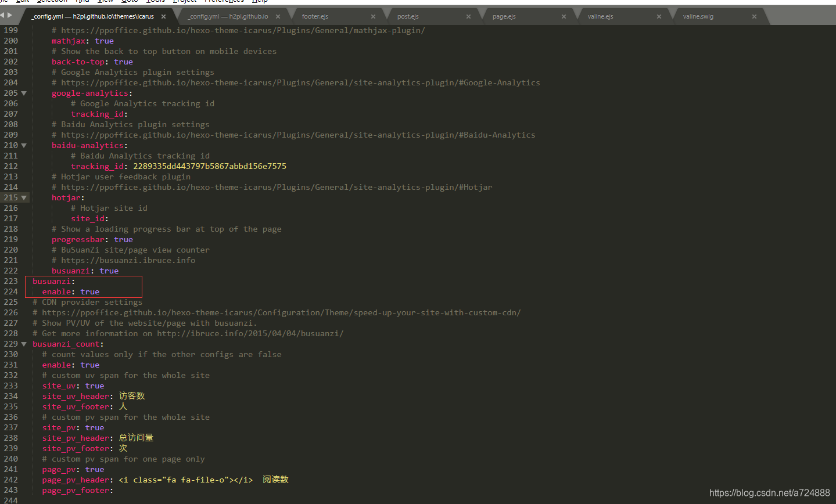
Task: Fold the hotjar section at line 215
Action: coord(24,197)
